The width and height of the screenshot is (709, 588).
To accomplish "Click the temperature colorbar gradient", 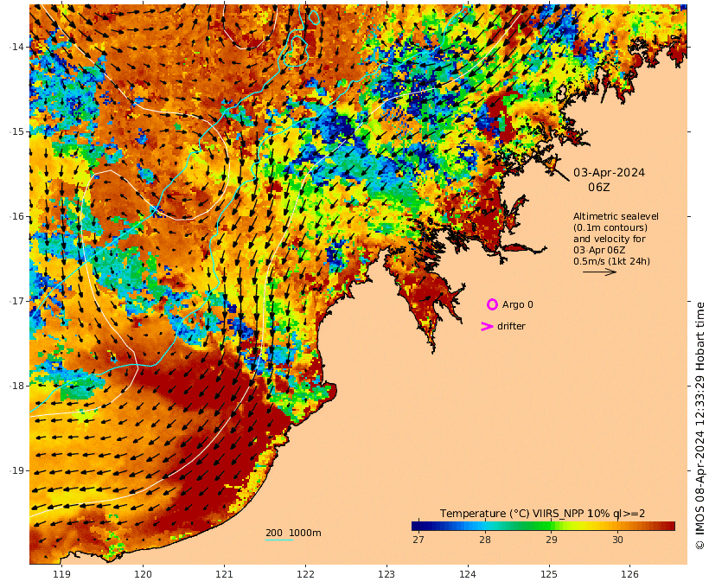I will [x=543, y=526].
